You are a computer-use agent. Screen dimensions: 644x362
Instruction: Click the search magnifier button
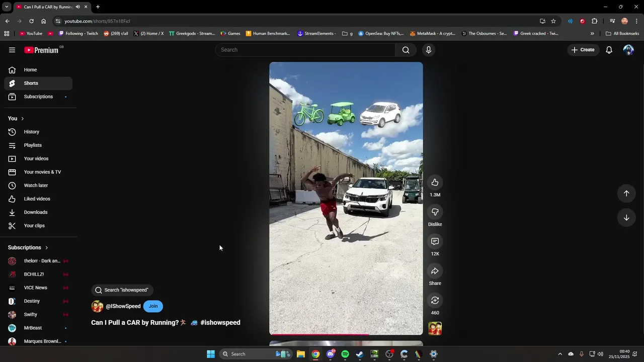coord(406,50)
